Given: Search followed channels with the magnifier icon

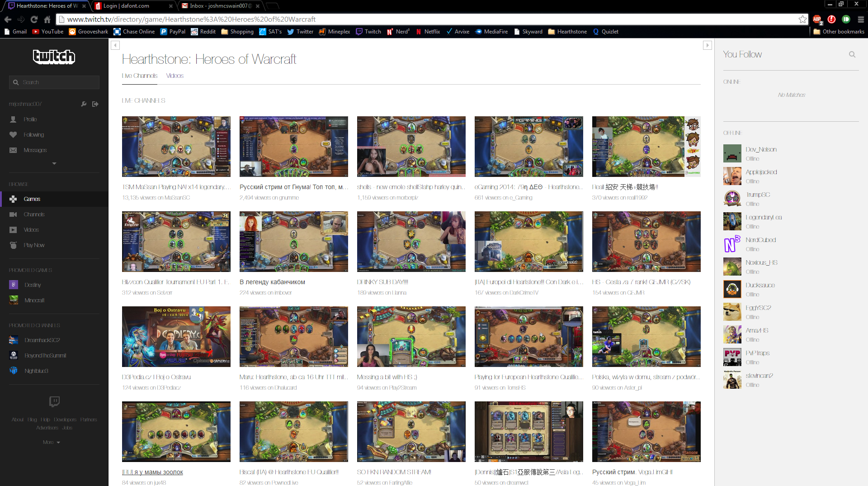Looking at the screenshot, I should pos(852,54).
